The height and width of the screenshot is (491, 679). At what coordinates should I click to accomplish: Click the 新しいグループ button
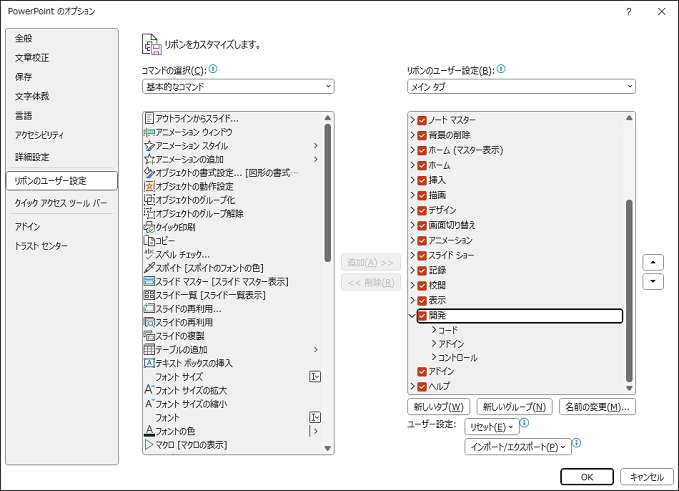tap(514, 407)
